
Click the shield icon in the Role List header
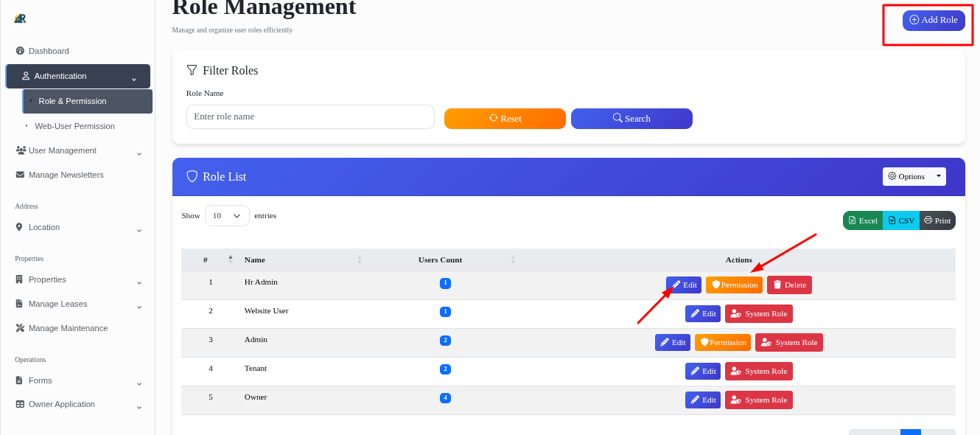point(192,176)
